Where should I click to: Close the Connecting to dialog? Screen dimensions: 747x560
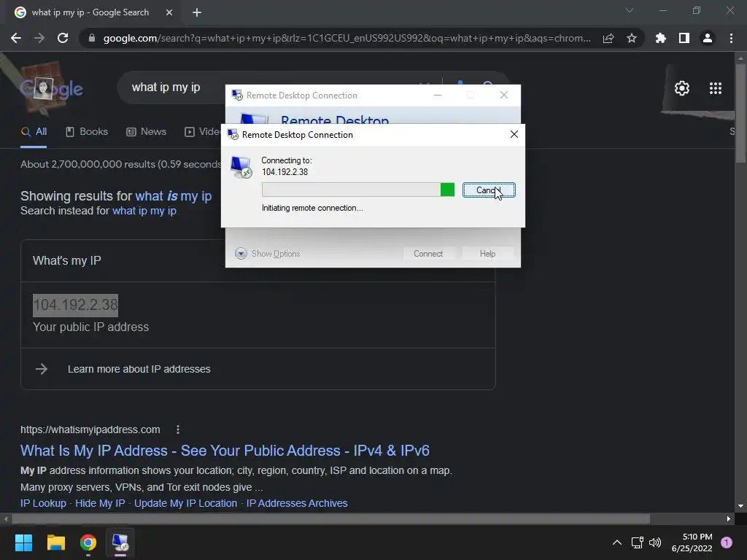(514, 134)
